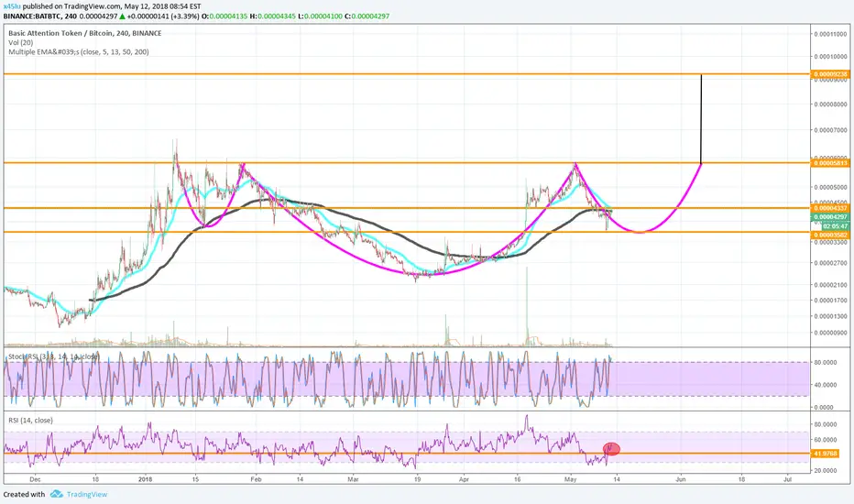This screenshot has width=854, height=504.
Task: Click the 0.00010000 price axis value
Action: click(x=830, y=57)
